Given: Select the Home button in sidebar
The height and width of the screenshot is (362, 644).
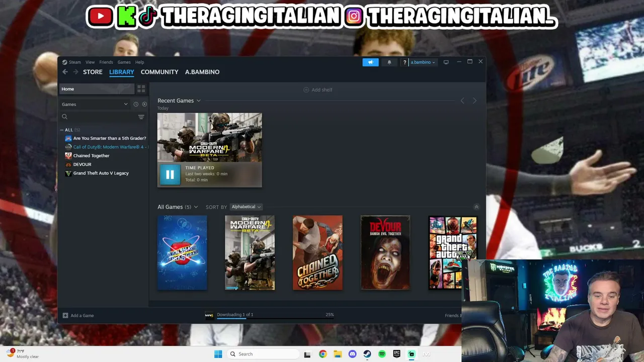Looking at the screenshot, I should 97,89.
